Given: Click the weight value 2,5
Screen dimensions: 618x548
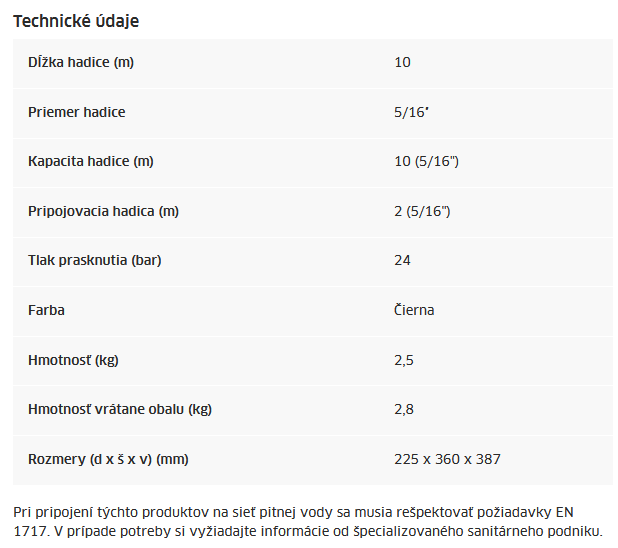Looking at the screenshot, I should [x=404, y=360].
